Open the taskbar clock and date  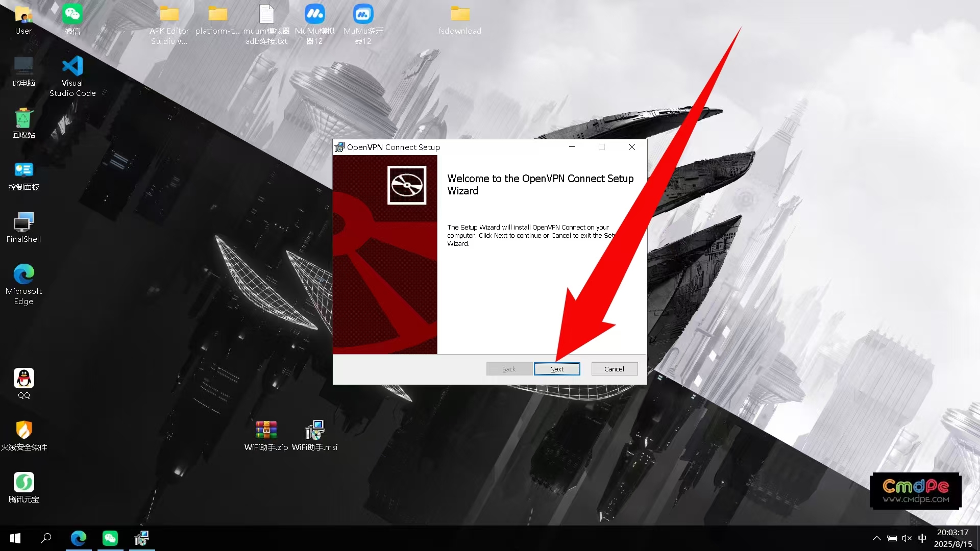[x=953, y=538]
